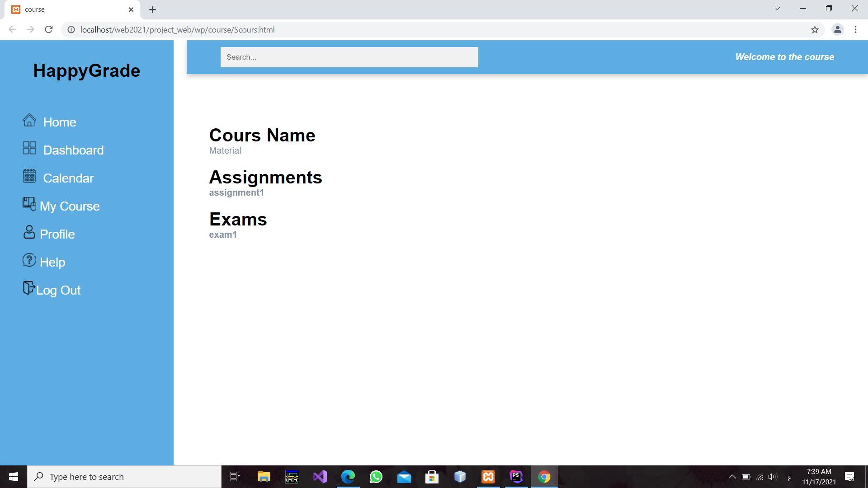
Task: Open the Profile person icon
Action: (29, 232)
